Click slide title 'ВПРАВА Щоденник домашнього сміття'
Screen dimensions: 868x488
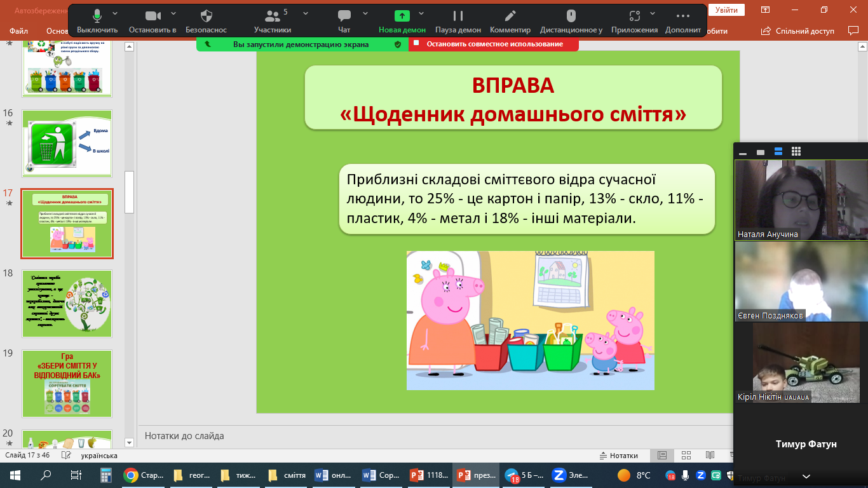click(513, 98)
